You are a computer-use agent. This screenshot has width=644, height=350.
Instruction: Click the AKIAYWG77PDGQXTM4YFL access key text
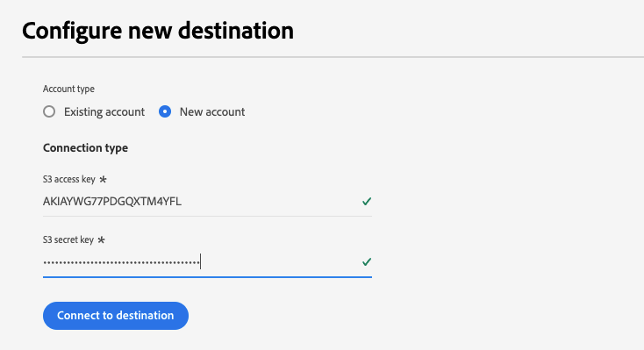pos(112,201)
